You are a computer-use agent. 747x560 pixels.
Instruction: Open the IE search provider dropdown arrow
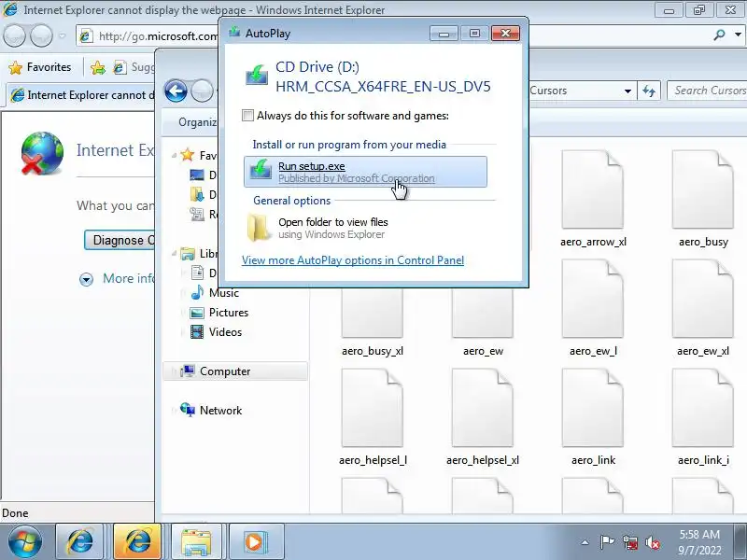(x=738, y=35)
